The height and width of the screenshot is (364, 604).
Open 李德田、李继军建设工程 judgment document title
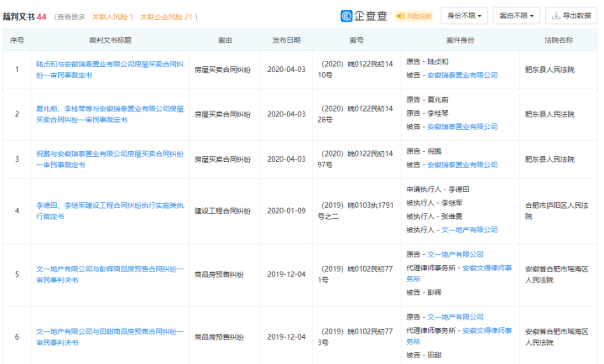[110, 211]
